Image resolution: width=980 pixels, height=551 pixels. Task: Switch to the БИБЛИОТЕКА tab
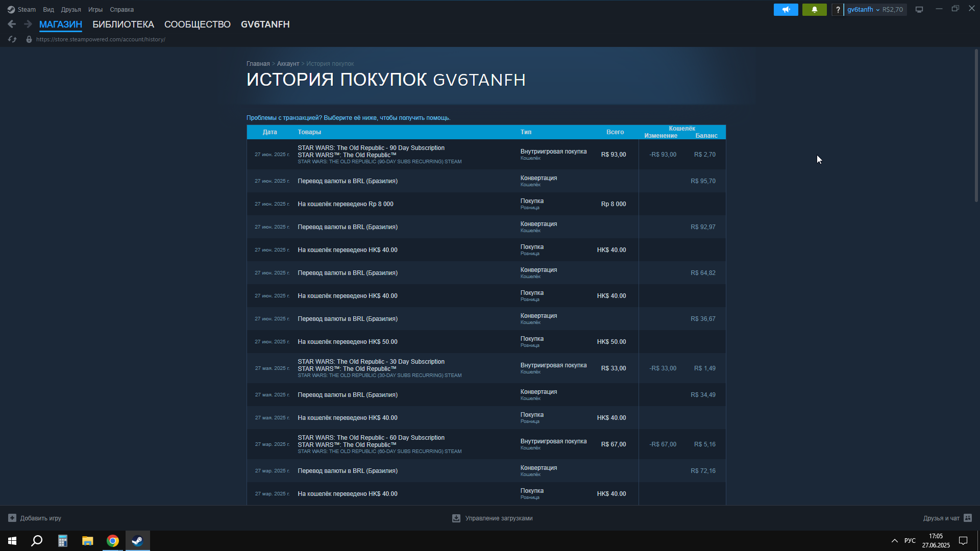point(123,24)
